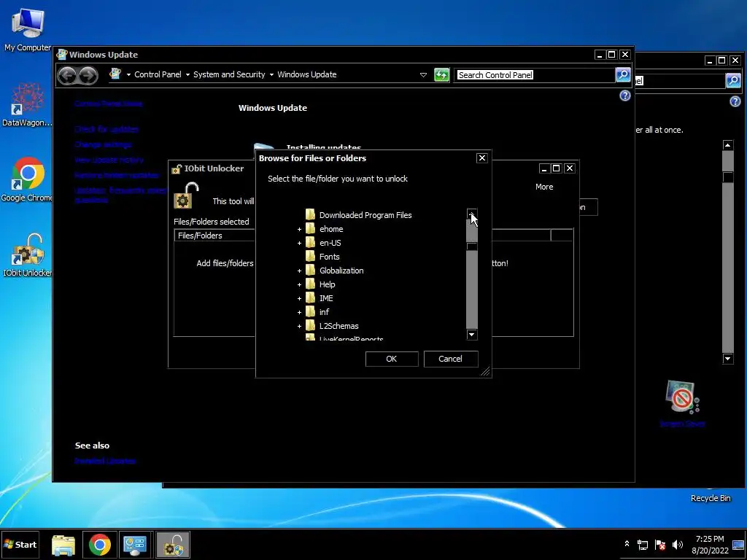Screen dimensions: 747x560
Task: Click scroll-down arrow in Browse dialog tree
Action: click(x=472, y=334)
